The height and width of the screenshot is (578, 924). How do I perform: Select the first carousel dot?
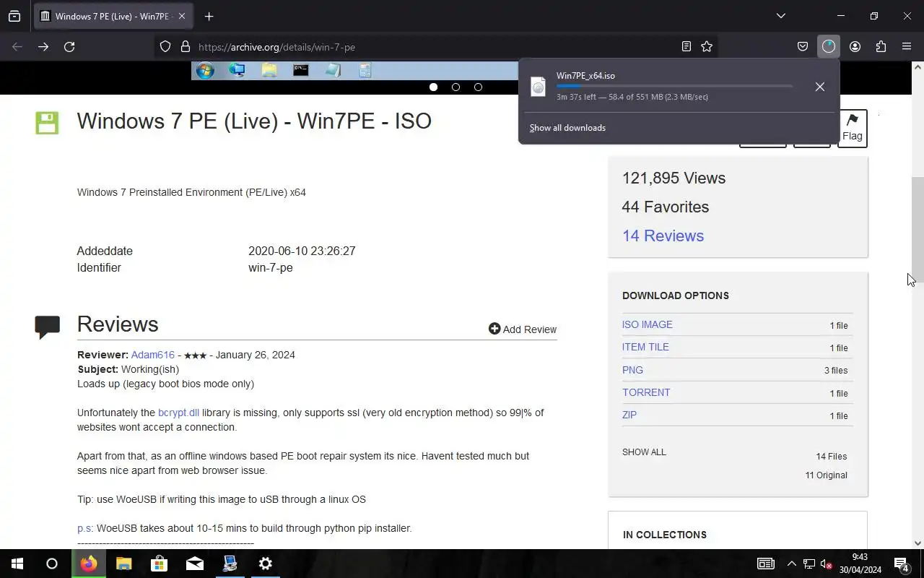(x=433, y=87)
